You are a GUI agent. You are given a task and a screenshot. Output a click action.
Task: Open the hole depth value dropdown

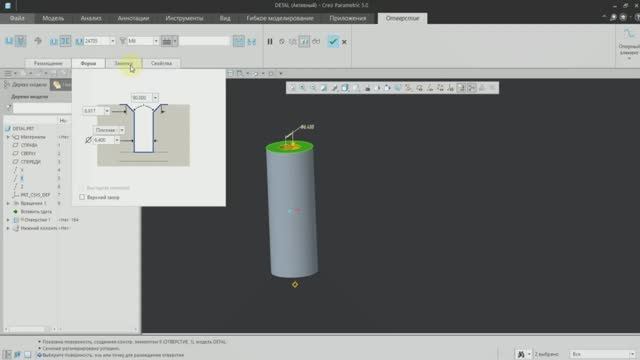113,41
